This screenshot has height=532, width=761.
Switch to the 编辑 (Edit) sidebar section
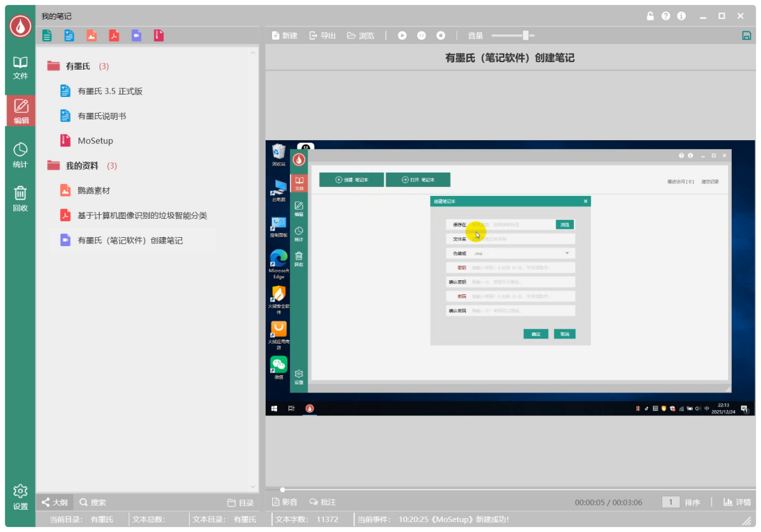click(x=20, y=111)
